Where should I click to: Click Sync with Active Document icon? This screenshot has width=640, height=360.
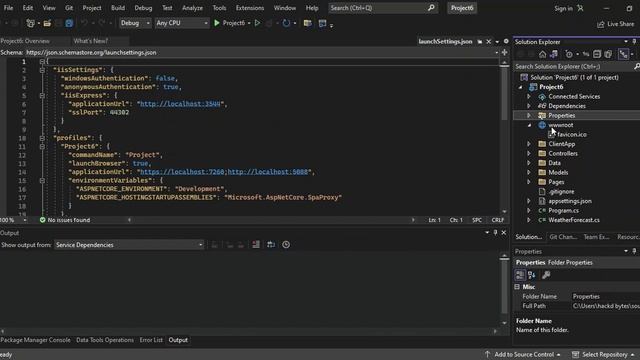point(586,54)
